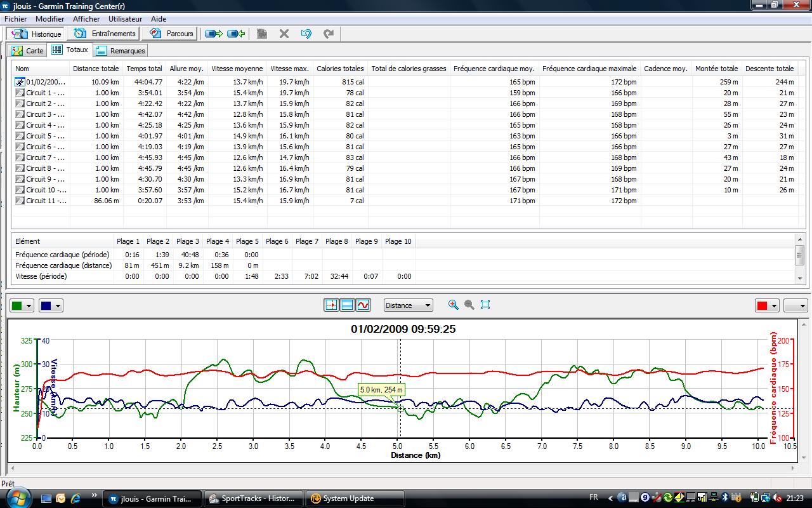812x508 pixels.
Task: Select the Circuit 3 row
Action: pos(409,114)
